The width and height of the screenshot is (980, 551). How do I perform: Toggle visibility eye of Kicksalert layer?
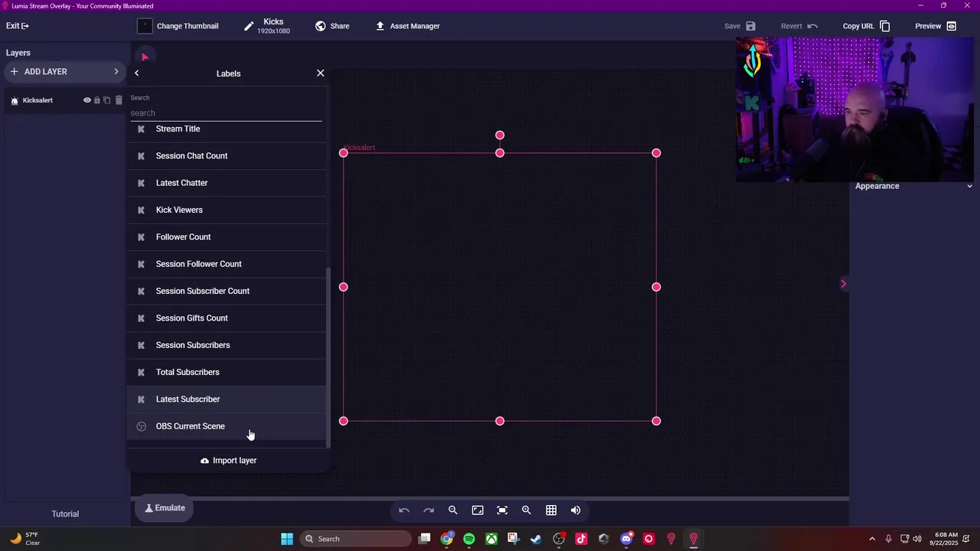[x=87, y=100]
